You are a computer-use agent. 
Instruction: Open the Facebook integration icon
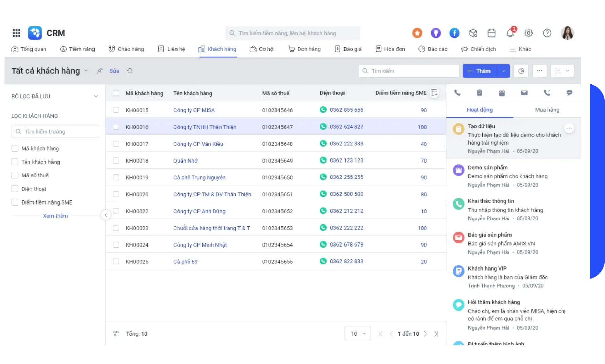coord(454,33)
